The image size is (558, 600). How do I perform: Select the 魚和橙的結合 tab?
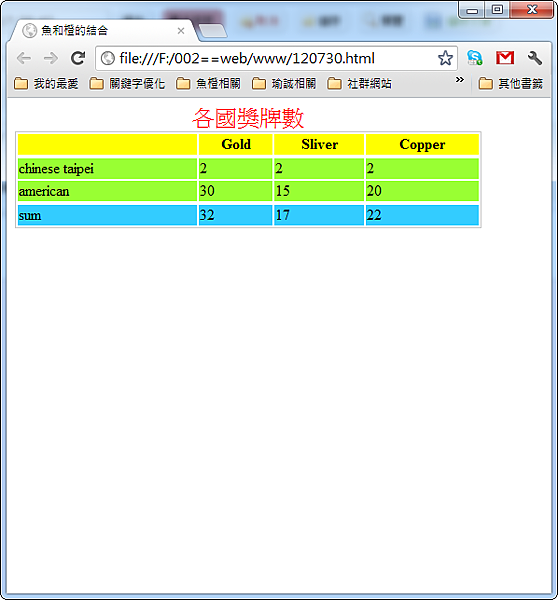103,30
